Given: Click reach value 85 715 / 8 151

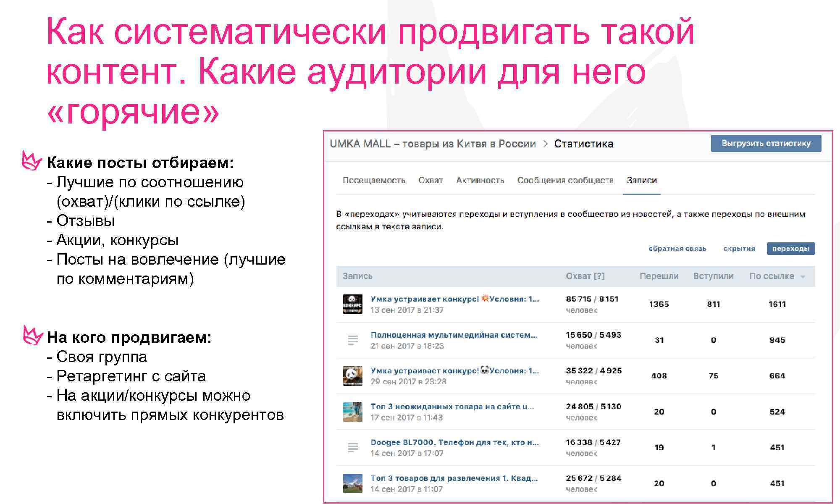Looking at the screenshot, I should pos(592,299).
